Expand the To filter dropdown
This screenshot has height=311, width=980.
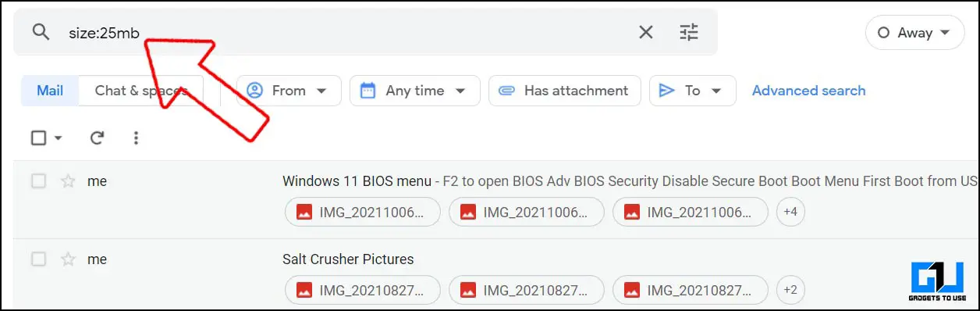[x=692, y=91]
